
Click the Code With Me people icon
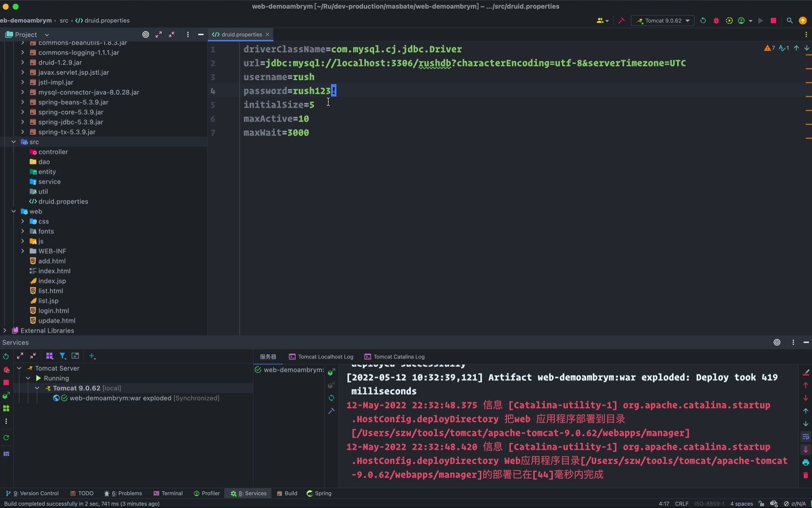(600, 21)
